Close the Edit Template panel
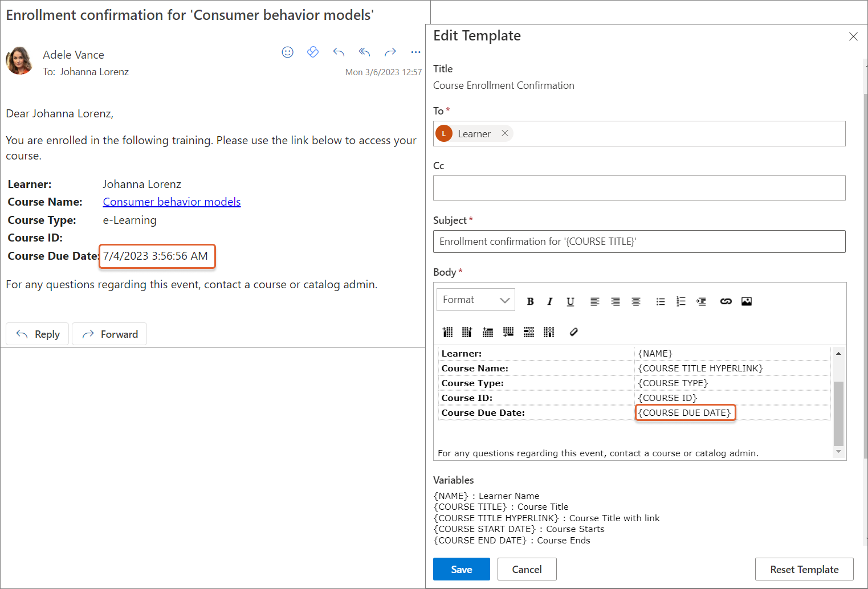Viewport: 868px width, 589px height. pos(853,36)
